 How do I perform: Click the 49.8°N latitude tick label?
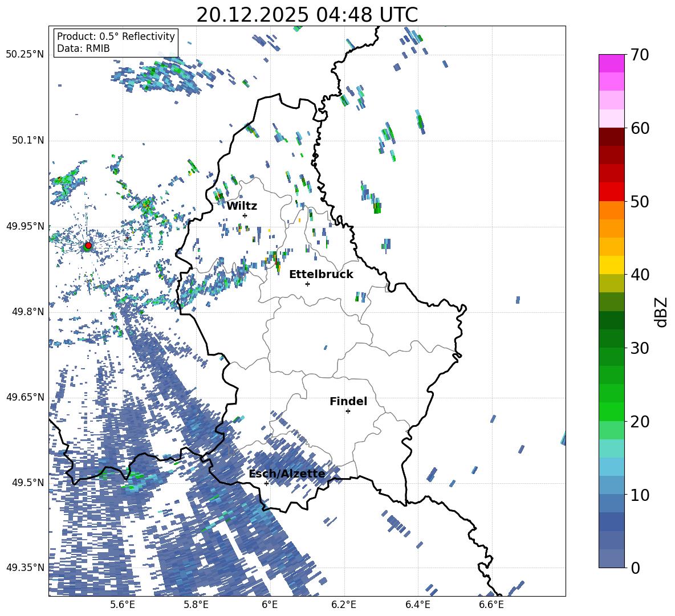pyautogui.click(x=28, y=312)
